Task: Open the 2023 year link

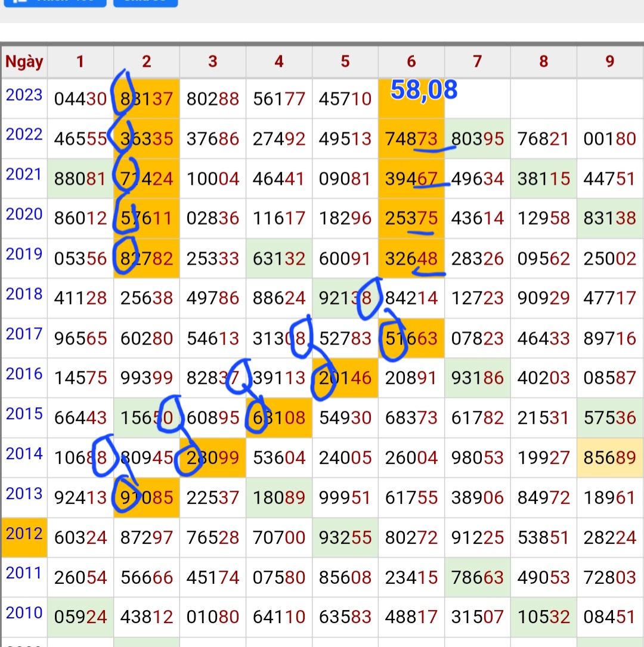Action: coord(24,95)
